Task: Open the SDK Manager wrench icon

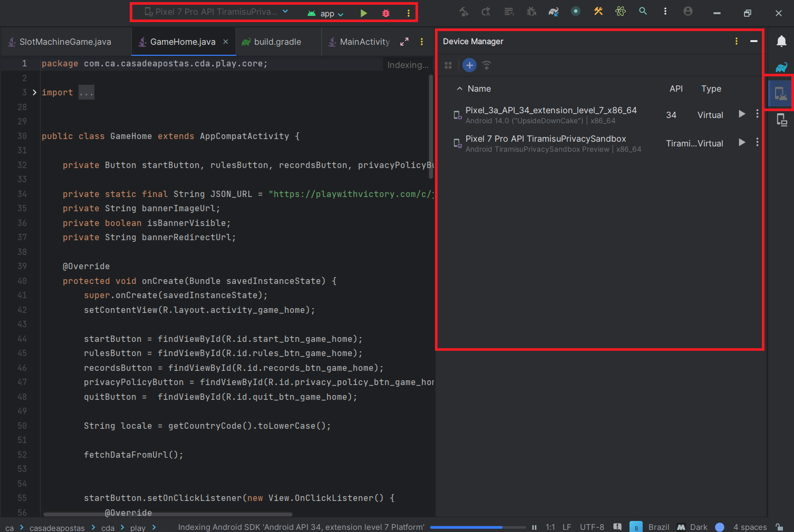Action: pyautogui.click(x=598, y=11)
